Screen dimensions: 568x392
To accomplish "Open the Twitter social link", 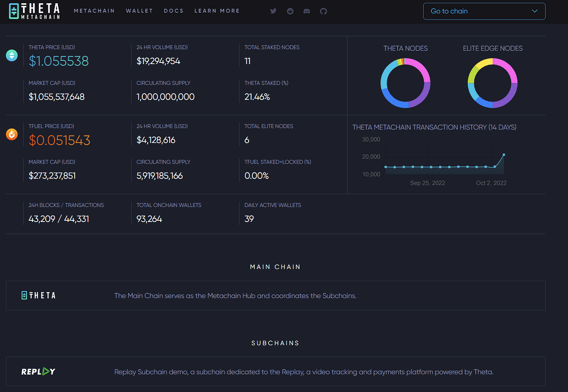I will click(x=273, y=11).
